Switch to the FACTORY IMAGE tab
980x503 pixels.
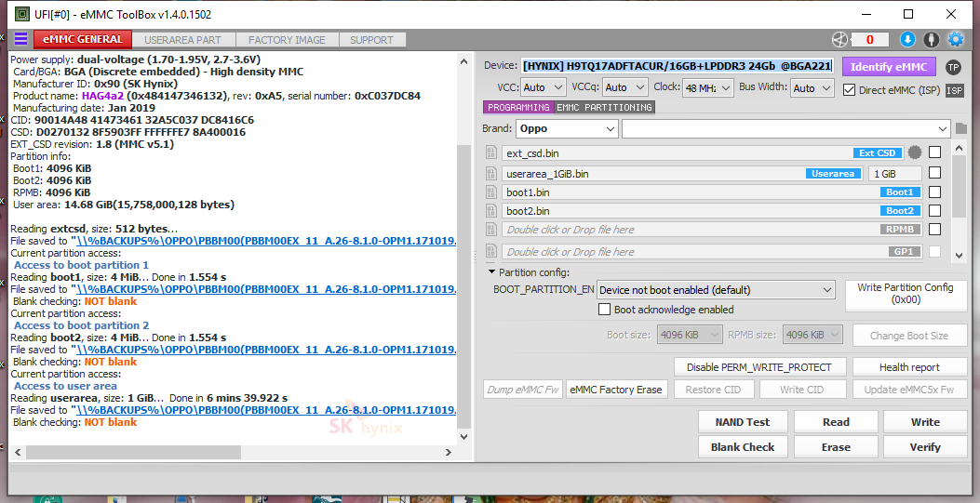point(287,40)
